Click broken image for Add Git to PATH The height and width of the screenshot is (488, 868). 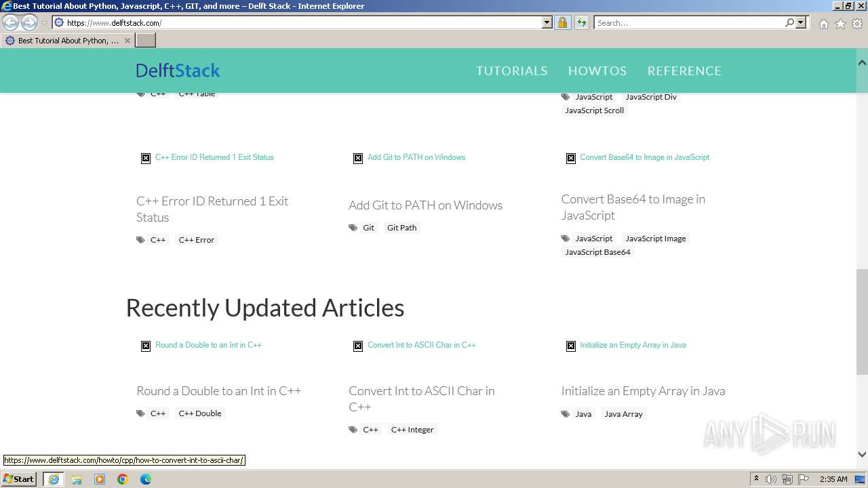point(358,158)
